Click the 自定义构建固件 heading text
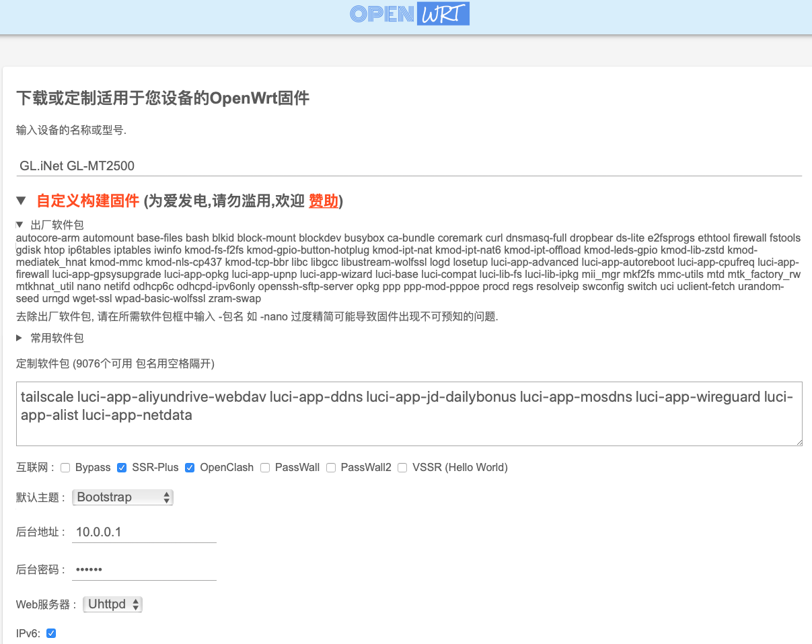 (87, 201)
